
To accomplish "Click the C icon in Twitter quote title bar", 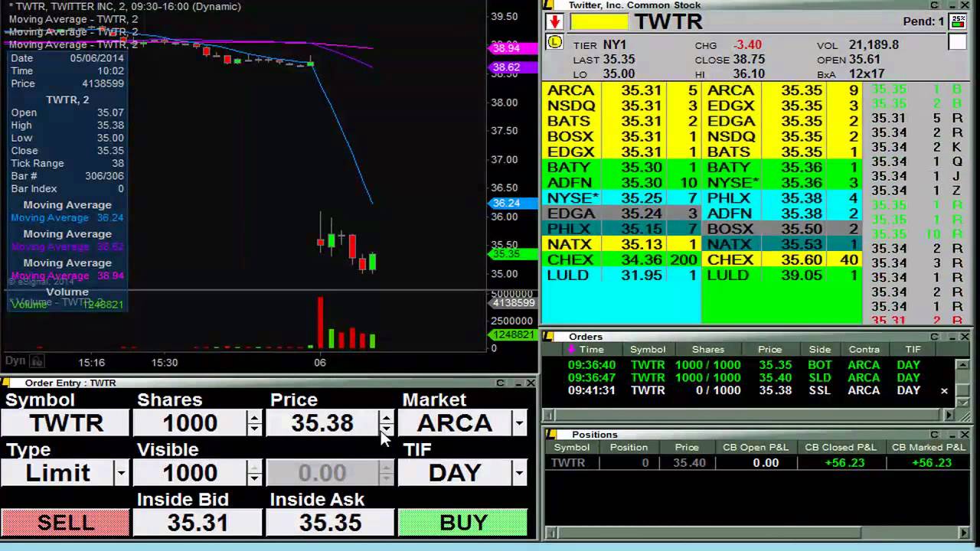I will [x=935, y=5].
